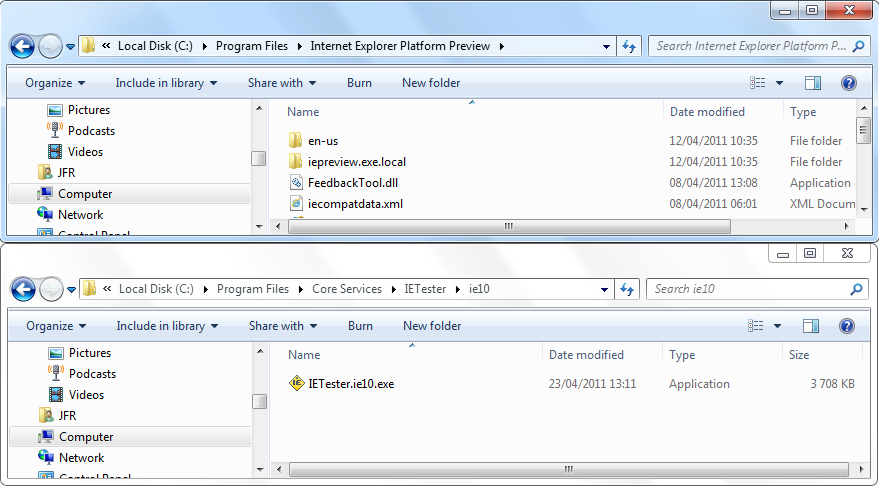Screen dimensions: 879x487
Task: Show preview pane in top window
Action: pyautogui.click(x=813, y=83)
